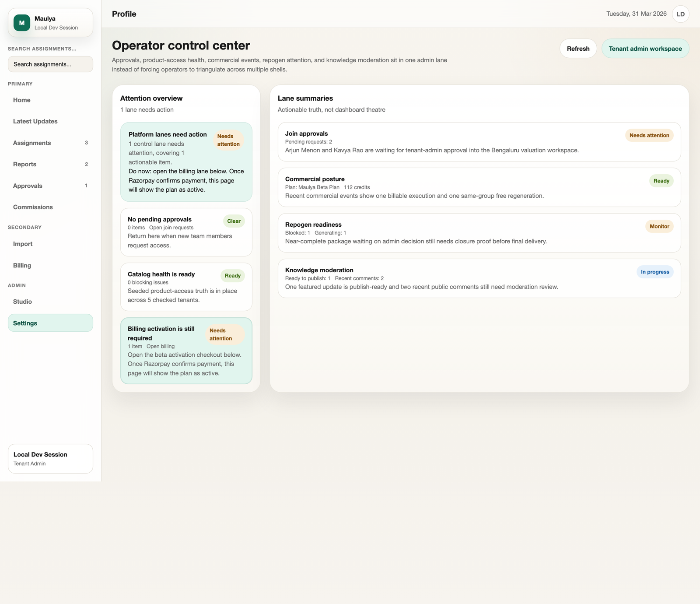This screenshot has width=700, height=604.
Task: Click the Join approvals lane summary
Action: pyautogui.click(x=479, y=142)
